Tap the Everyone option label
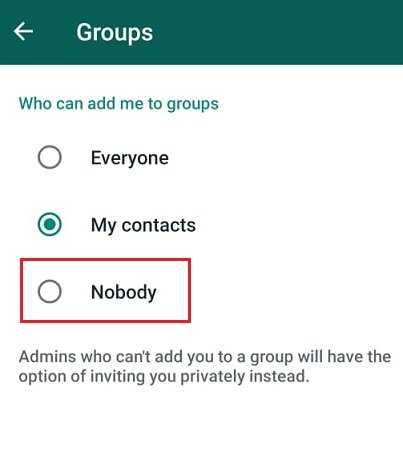Image resolution: width=403 pixels, height=463 pixels. click(x=130, y=158)
